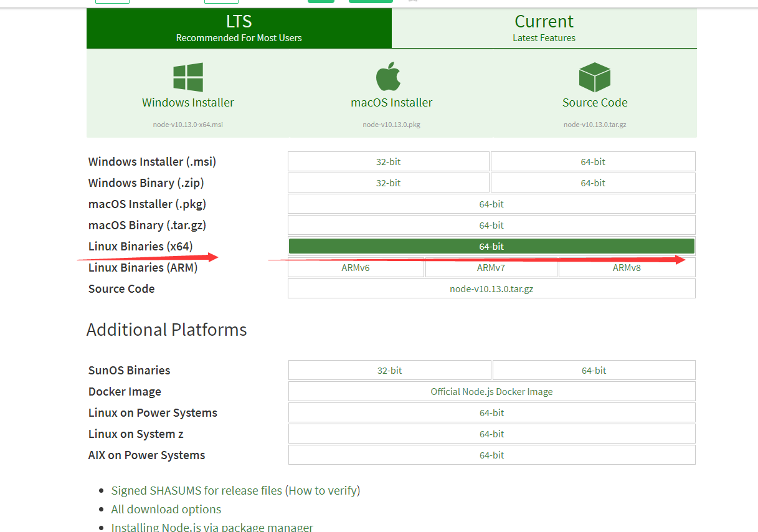Screen dimensions: 758x532
Task: Download Linux on System z 64-bit
Action: (492, 434)
